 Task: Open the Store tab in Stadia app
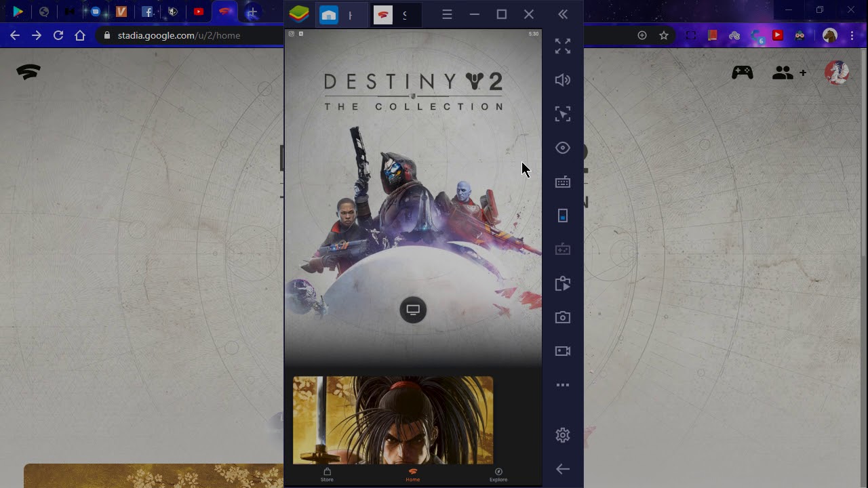[x=327, y=474]
